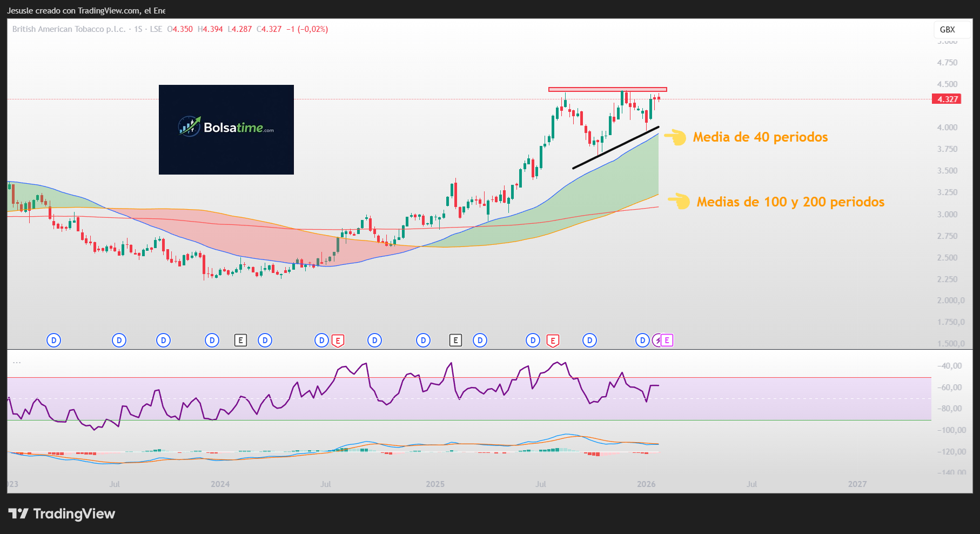Click the 2026 label on the time axis
980x534 pixels.
click(646, 484)
